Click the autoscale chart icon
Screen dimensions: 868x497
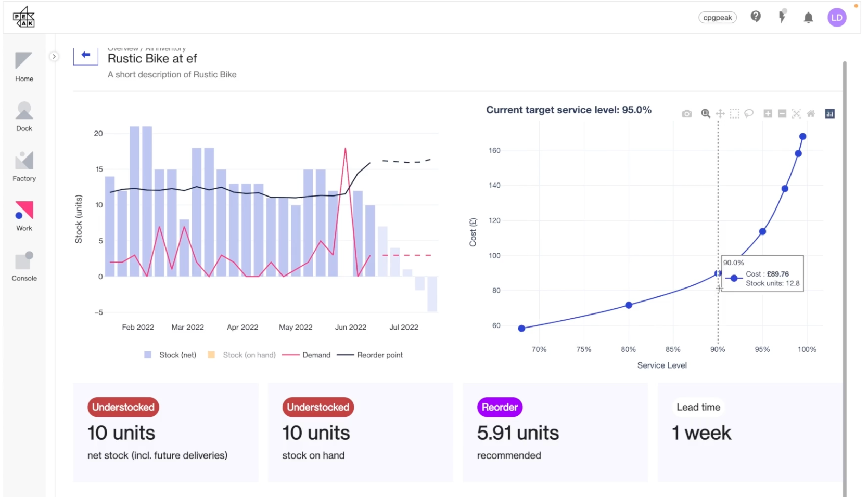click(x=796, y=114)
